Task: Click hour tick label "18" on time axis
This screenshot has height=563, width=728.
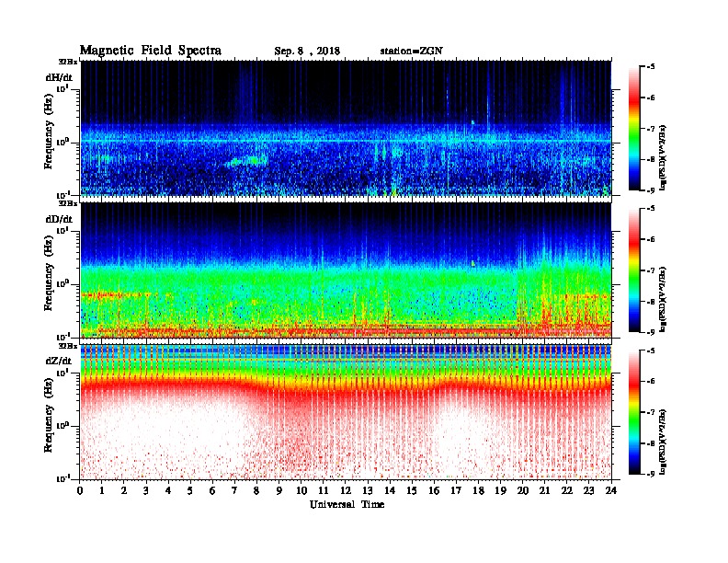Action: [478, 491]
